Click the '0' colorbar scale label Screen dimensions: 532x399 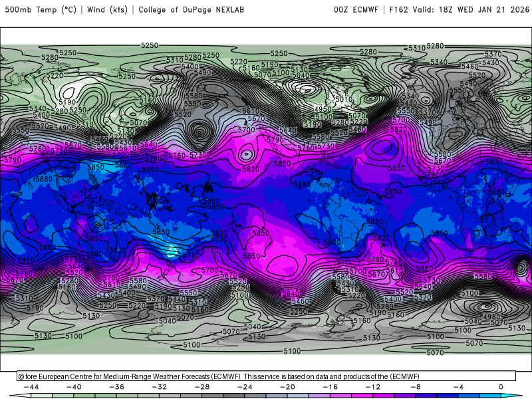(501, 387)
